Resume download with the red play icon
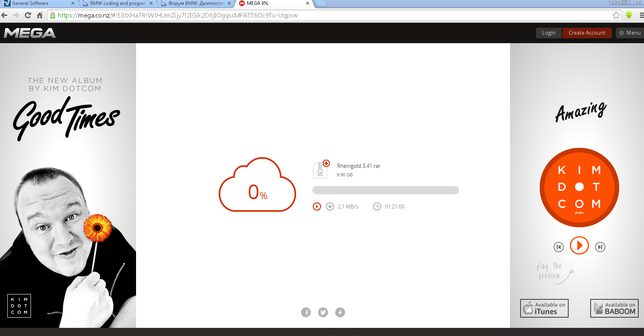The height and width of the screenshot is (336, 644). (317, 206)
